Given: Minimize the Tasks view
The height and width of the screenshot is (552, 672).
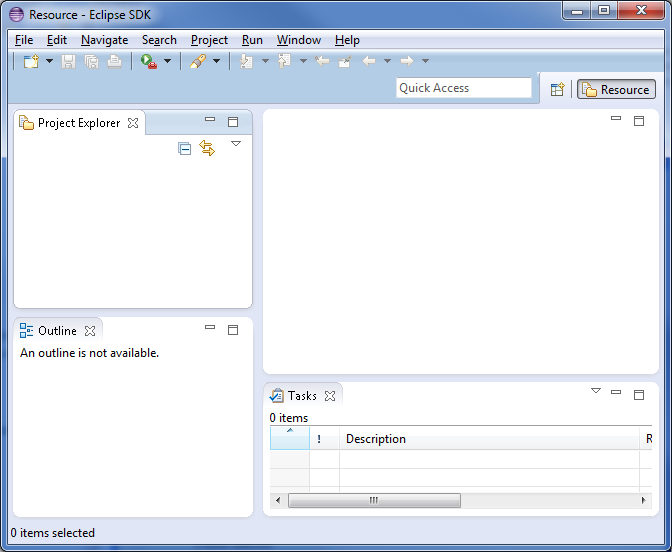Looking at the screenshot, I should pos(616,392).
